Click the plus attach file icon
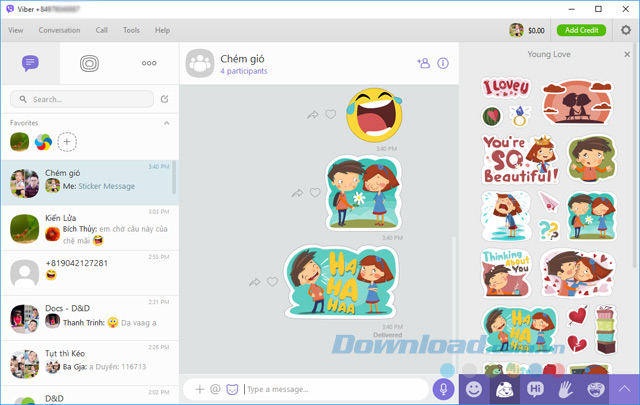 200,389
